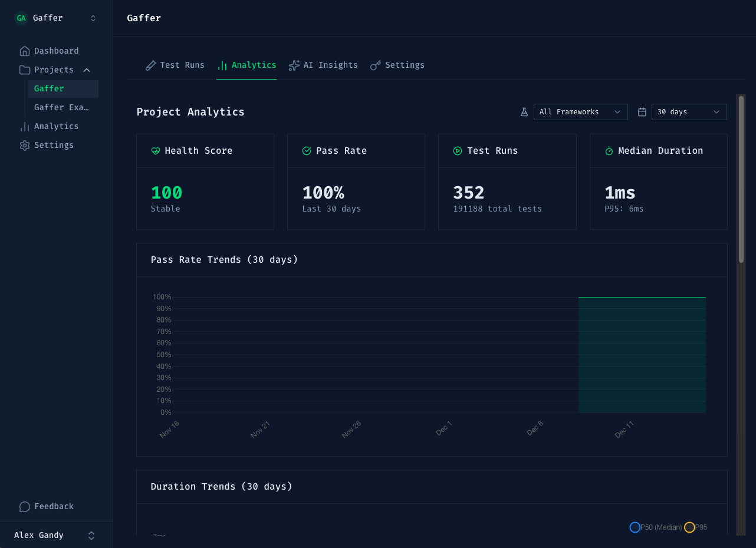The width and height of the screenshot is (756, 548).
Task: Collapse the Projects section in sidebar
Action: point(87,70)
